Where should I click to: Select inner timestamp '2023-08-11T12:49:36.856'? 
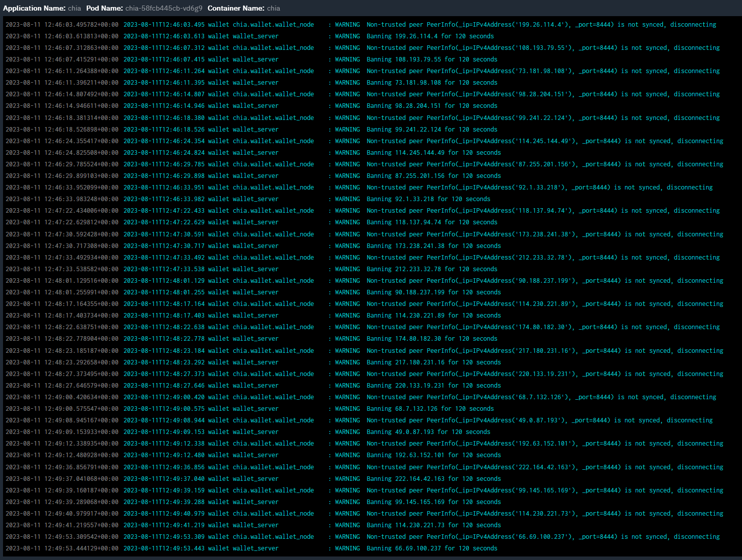(x=164, y=467)
